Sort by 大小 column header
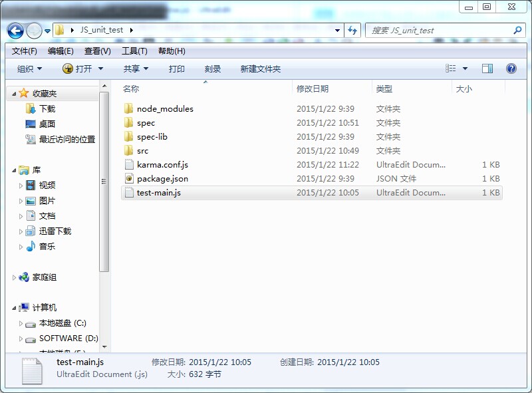The height and width of the screenshot is (393, 532). 464,89
